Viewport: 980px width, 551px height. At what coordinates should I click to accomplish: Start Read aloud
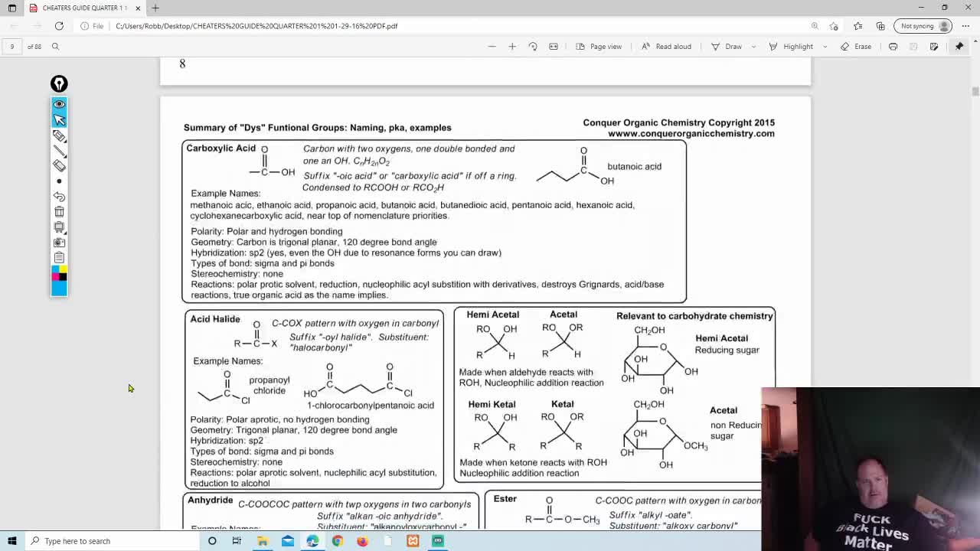click(666, 47)
